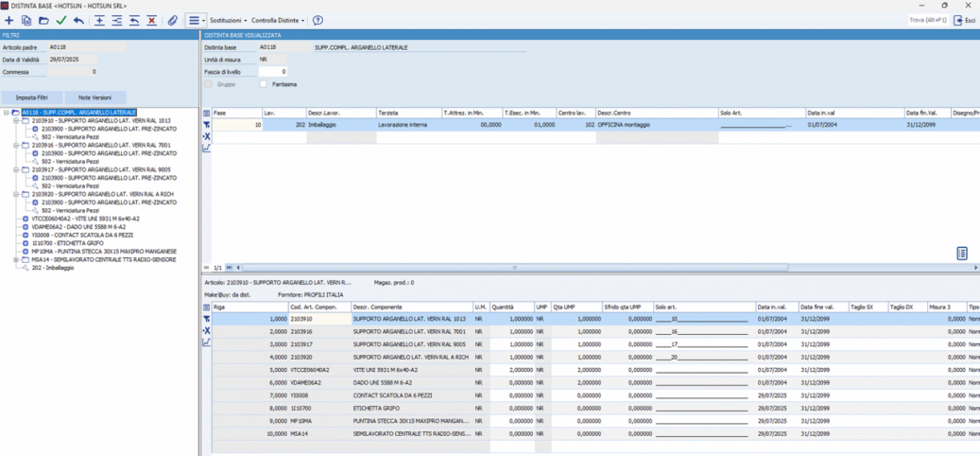Toggle the Gruppo checkbox
Screen dimensions: 980x456
pos(209,84)
